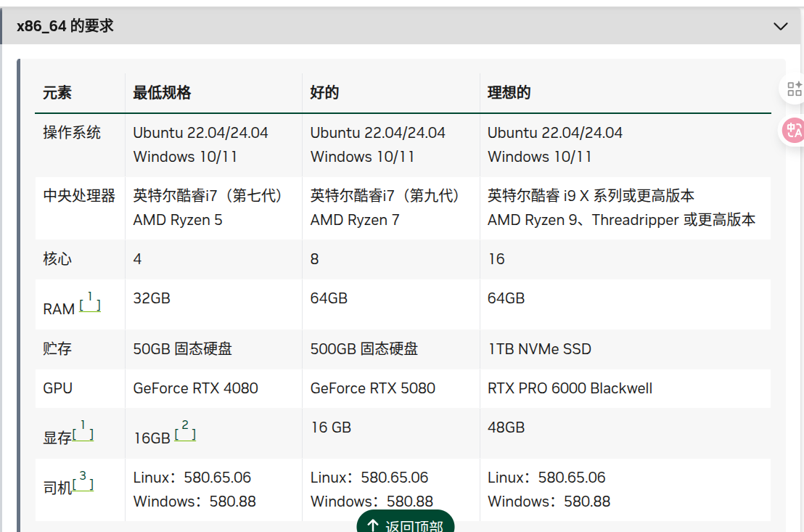This screenshot has width=804, height=532.
Task: Click the Linux 580.65.06 driver version text
Action: tap(192, 477)
